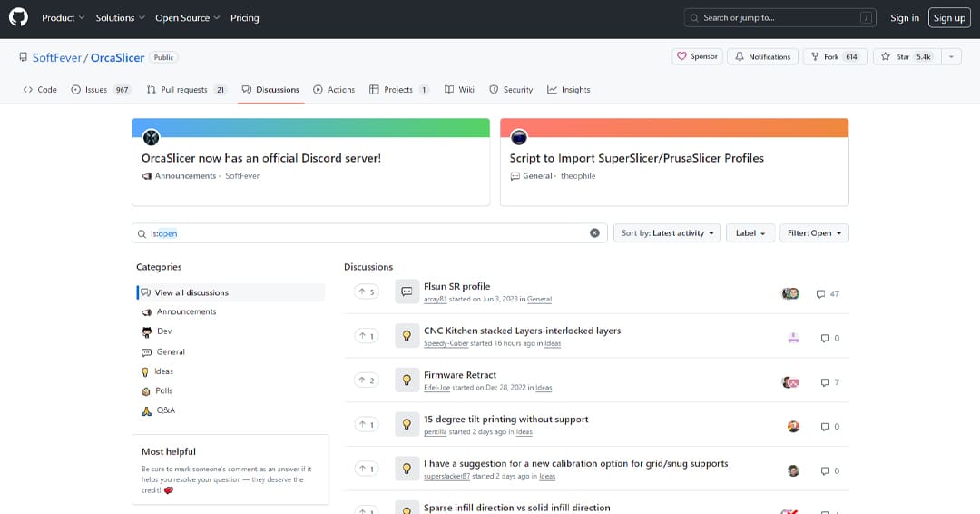Click the Flsun SR profile category icon

pos(407,292)
